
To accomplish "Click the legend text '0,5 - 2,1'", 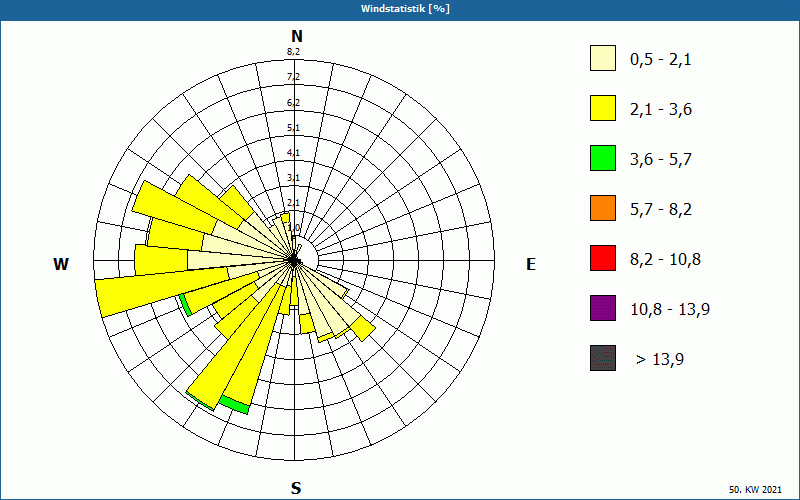I will pyautogui.click(x=661, y=60).
